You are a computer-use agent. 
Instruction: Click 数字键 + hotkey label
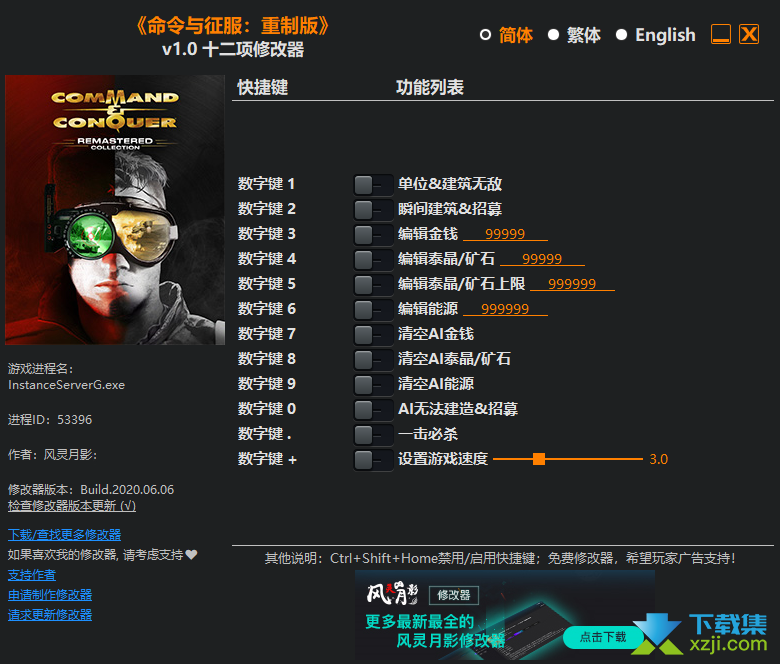pos(267,459)
